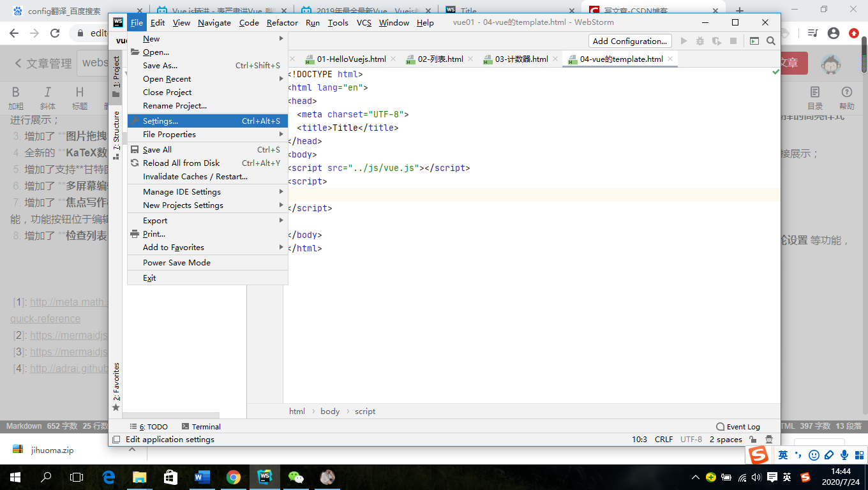
Task: Expand the File Properties submenu
Action: pyautogui.click(x=207, y=135)
